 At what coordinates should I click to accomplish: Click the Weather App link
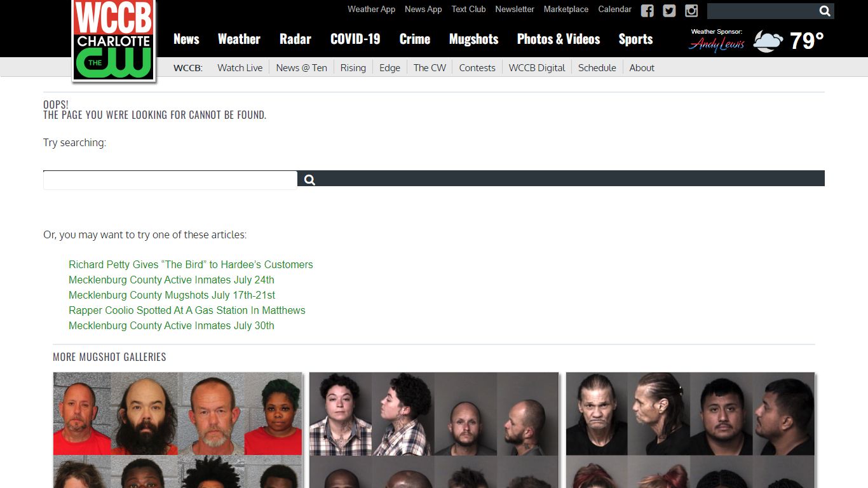pos(371,9)
